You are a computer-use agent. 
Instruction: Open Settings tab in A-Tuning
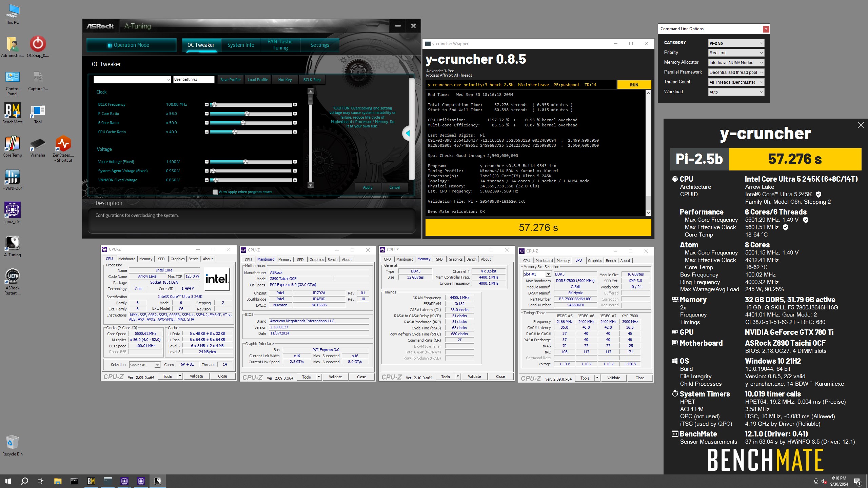[319, 45]
